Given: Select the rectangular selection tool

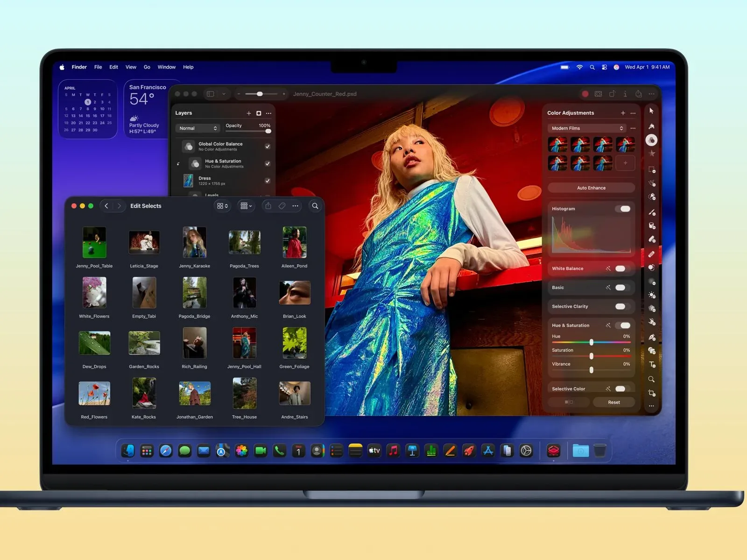Looking at the screenshot, I should click(x=652, y=169).
